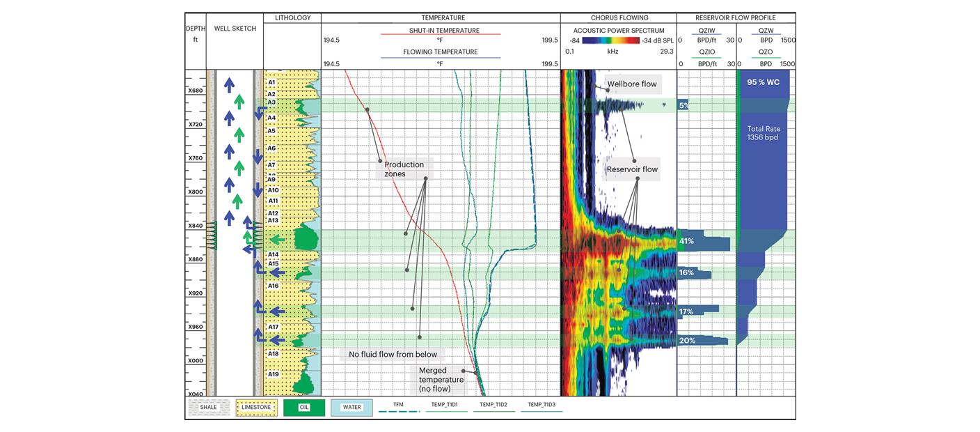Screen dimensions: 980x432
Task: Click the FLOWING TEMPERATURE curve label
Action: click(x=440, y=52)
